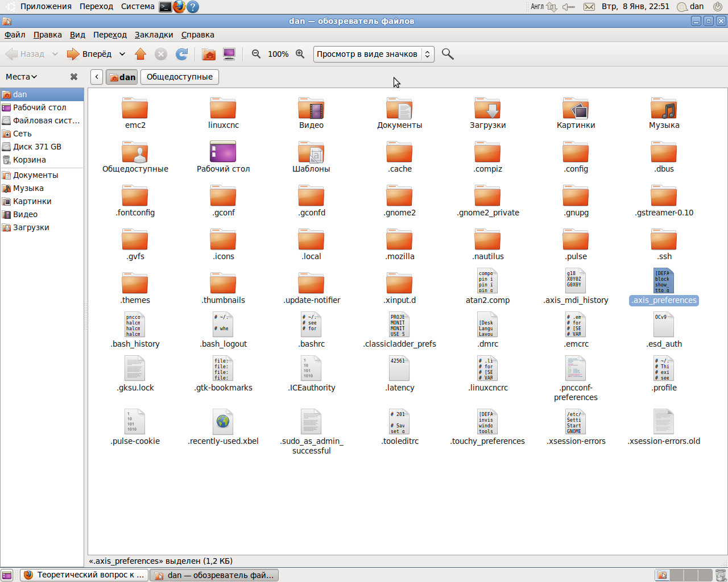This screenshot has width=728, height=582.
Task: Open the Закладки menu
Action: point(154,35)
